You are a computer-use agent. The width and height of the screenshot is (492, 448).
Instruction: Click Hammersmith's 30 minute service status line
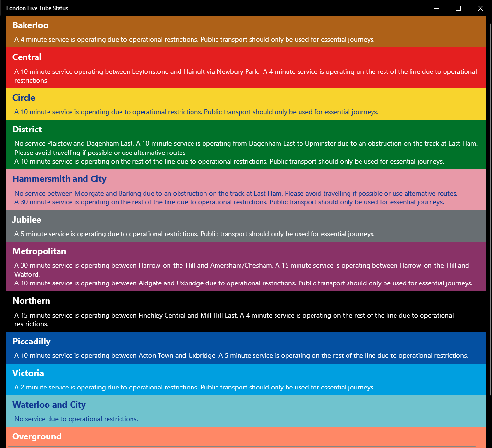coord(229,202)
